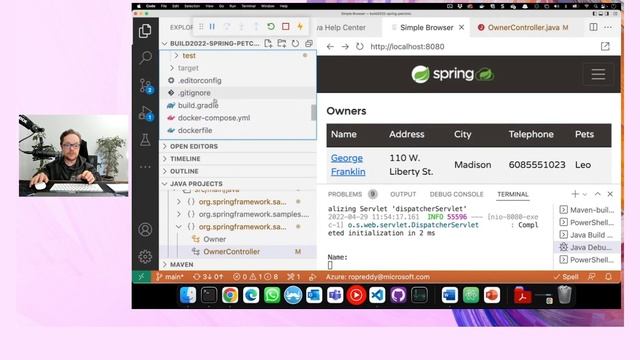Open page in external browser
Image resolution: width=640 pixels, height=360 pixels.
tap(605, 47)
